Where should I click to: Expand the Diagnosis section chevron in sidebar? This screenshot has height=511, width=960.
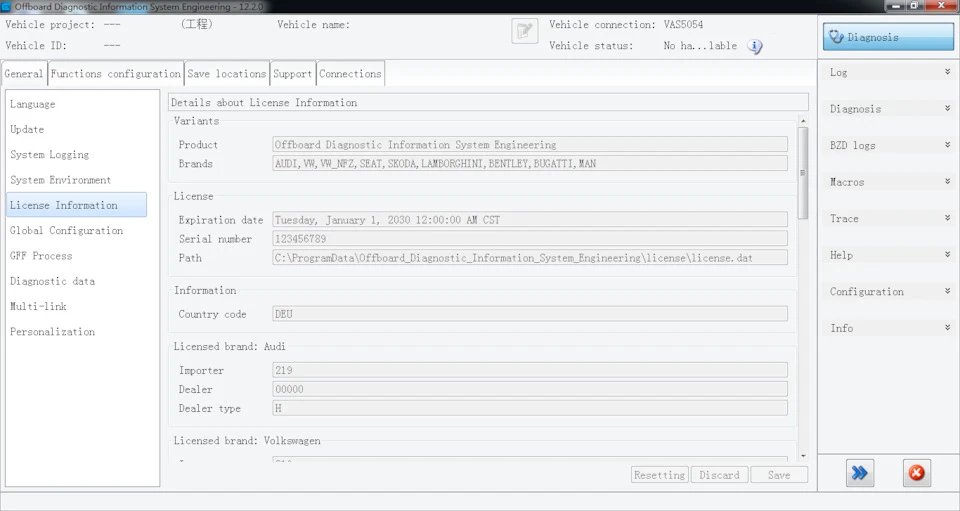point(947,108)
